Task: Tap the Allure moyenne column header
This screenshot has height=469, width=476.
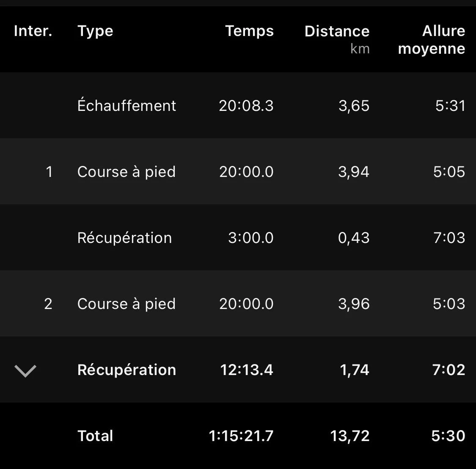Action: click(432, 40)
